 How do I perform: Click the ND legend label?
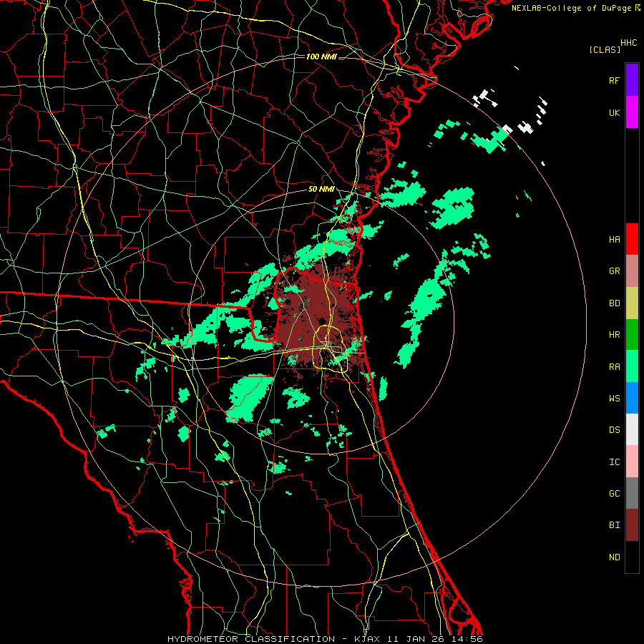click(614, 557)
